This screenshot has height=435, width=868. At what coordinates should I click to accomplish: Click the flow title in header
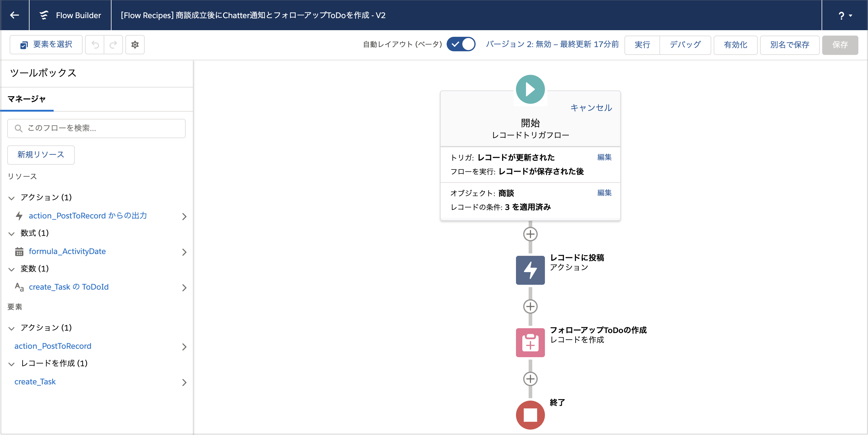(253, 15)
